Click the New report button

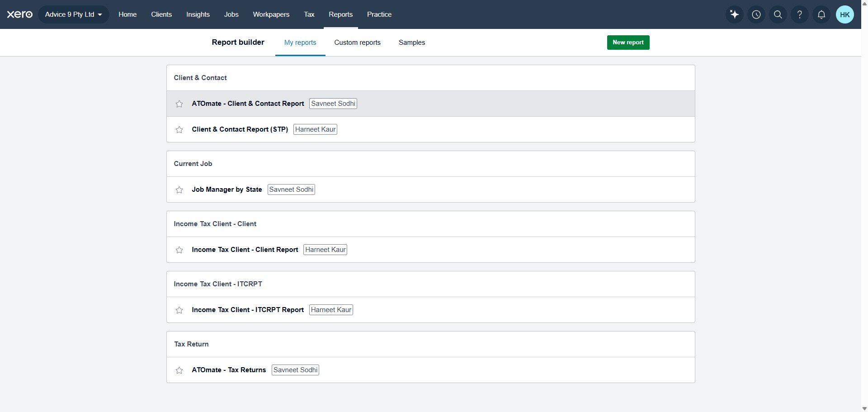tap(628, 43)
